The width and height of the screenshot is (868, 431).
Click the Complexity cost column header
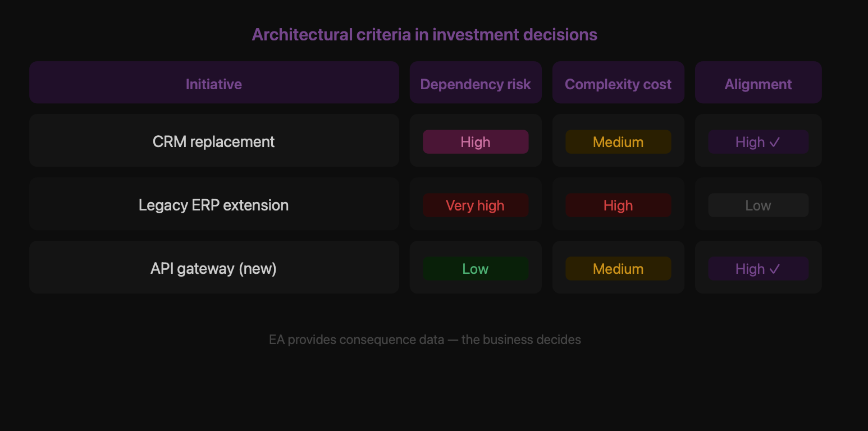[618, 84]
